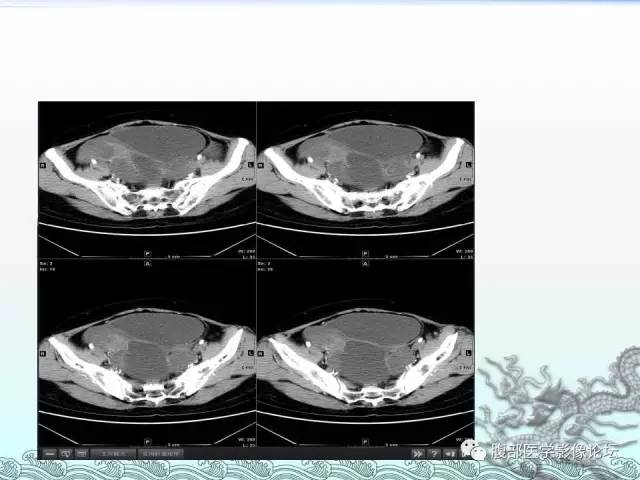
Task: Click the layout icon in the bottom viewer toolbar
Action: [82, 453]
